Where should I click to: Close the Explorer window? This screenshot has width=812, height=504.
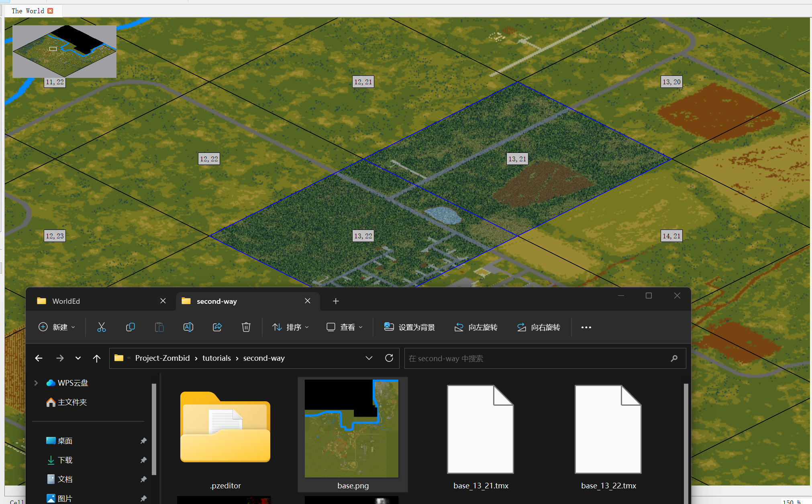(677, 296)
